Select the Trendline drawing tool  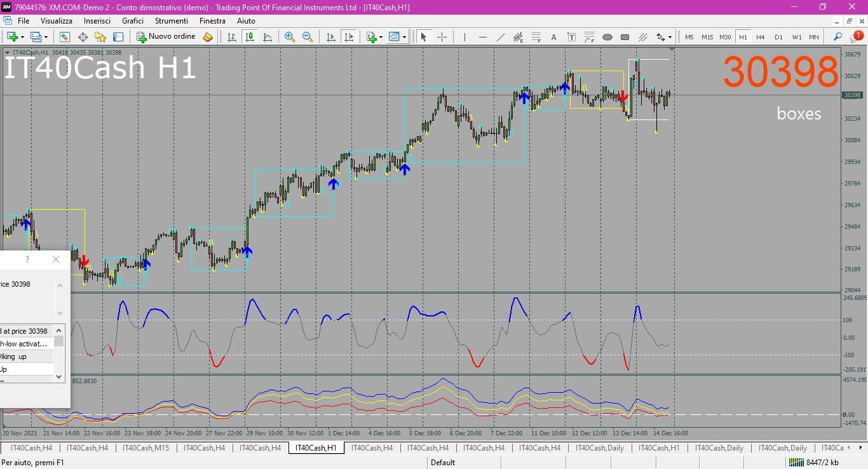[x=500, y=37]
